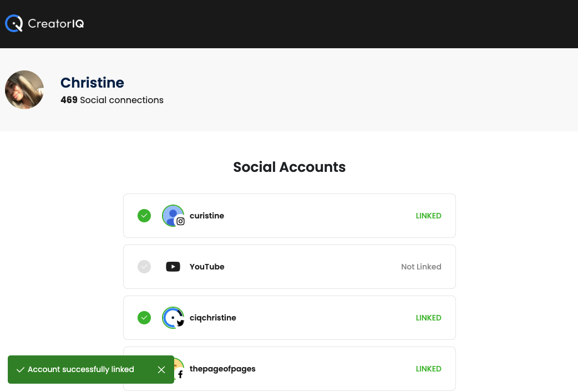
Task: Select the thepageofpages account name
Action: point(222,369)
